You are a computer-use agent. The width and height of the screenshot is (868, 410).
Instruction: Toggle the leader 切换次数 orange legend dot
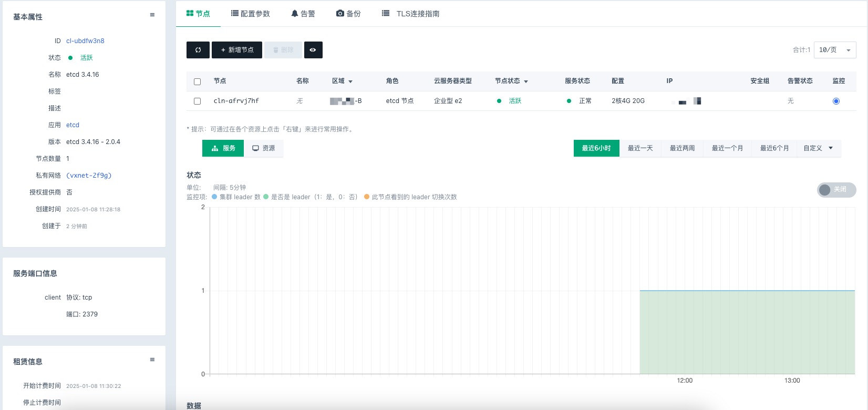click(x=367, y=197)
